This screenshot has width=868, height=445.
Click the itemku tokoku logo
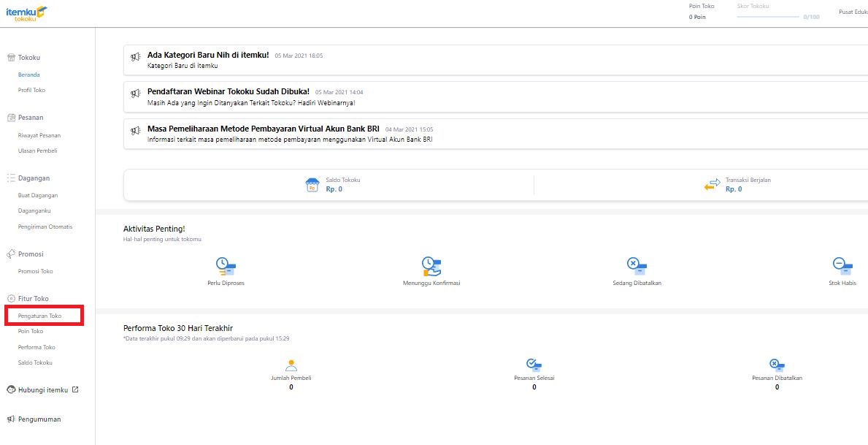coord(26,12)
